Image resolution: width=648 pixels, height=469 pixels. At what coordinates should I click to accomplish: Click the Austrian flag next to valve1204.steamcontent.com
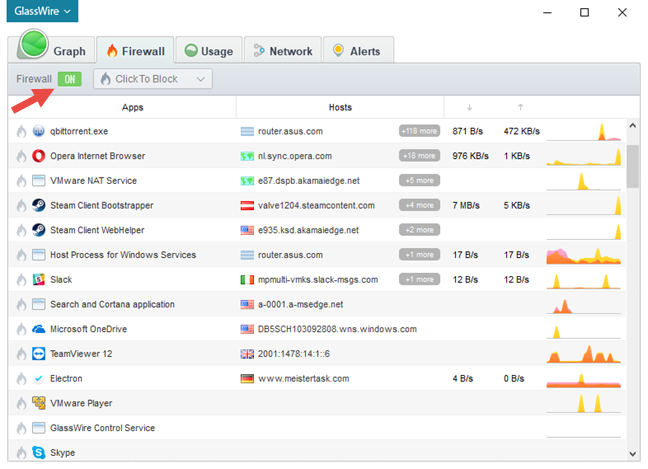tap(247, 205)
